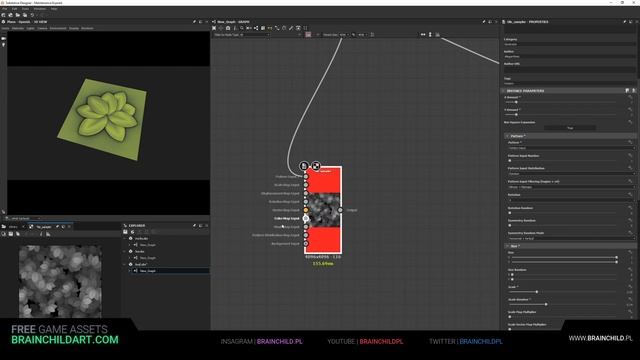The height and width of the screenshot is (360, 640).
Task: Click the pin icon on Explorer header
Action: click(194, 225)
